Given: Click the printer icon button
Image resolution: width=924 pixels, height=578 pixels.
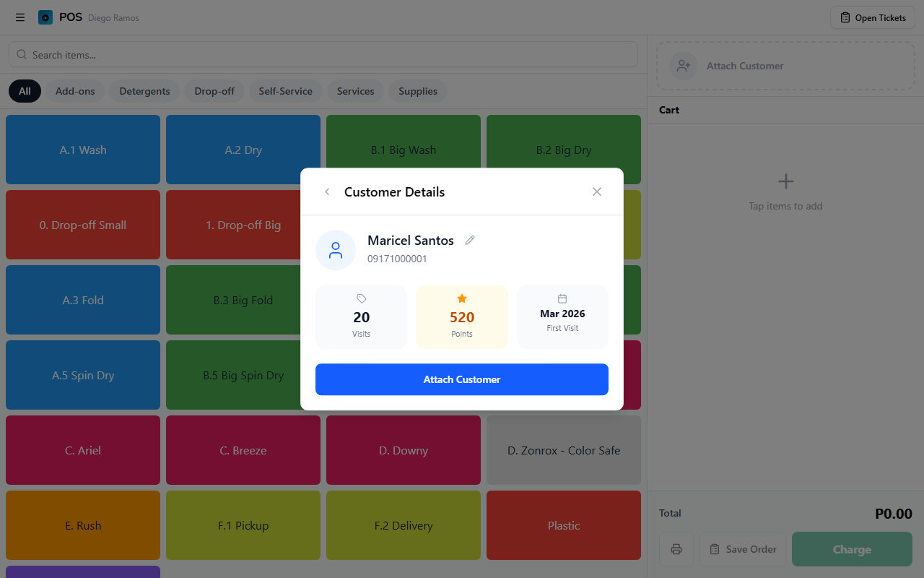Looking at the screenshot, I should [x=676, y=549].
